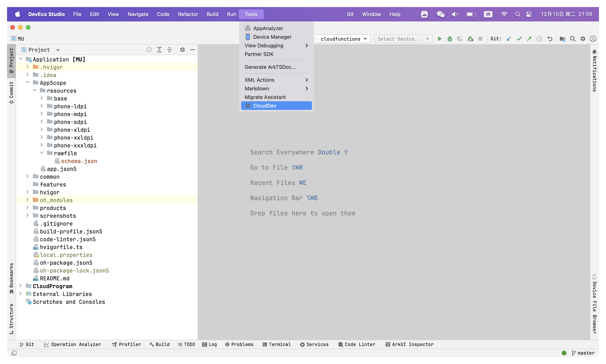606x364 pixels.
Task: Open the Bookmarks tool window tab
Action: [x=12, y=278]
